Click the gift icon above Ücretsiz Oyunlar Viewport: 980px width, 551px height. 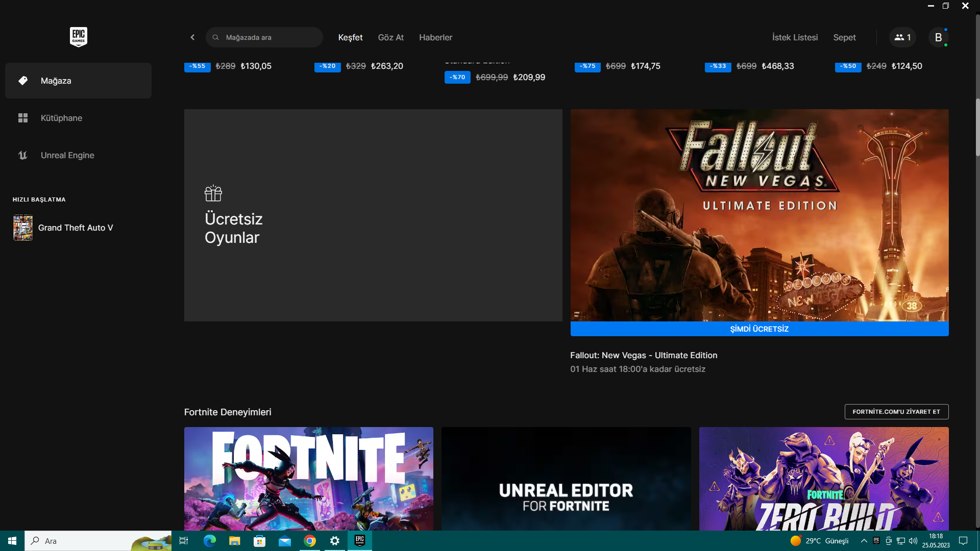pos(213,193)
